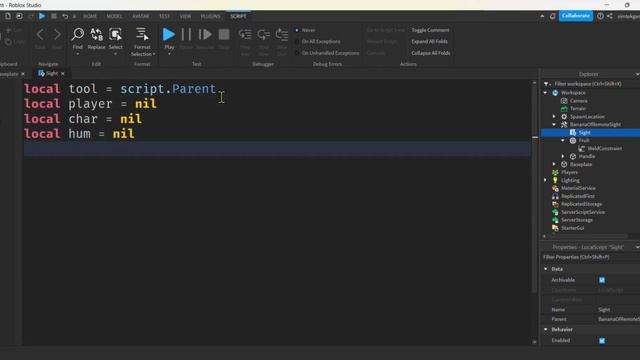This screenshot has height=360, width=640.
Task: Click the Camera icon in Explorer
Action: coord(564,100)
